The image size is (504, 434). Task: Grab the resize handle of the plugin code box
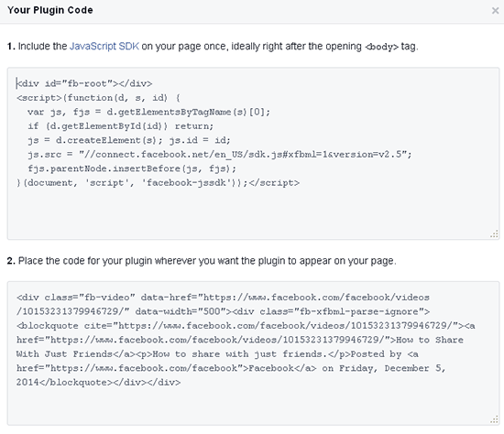(494, 420)
